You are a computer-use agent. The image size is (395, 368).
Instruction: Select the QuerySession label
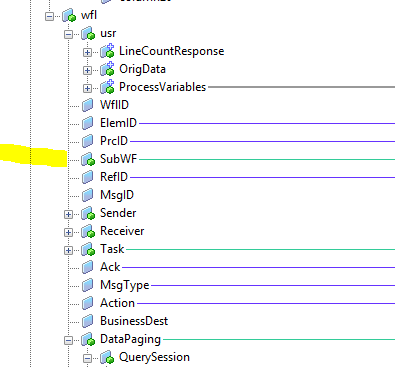154,358
